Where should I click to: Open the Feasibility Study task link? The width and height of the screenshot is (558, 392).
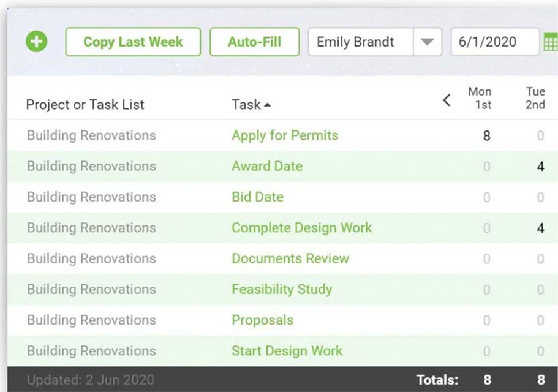click(282, 289)
